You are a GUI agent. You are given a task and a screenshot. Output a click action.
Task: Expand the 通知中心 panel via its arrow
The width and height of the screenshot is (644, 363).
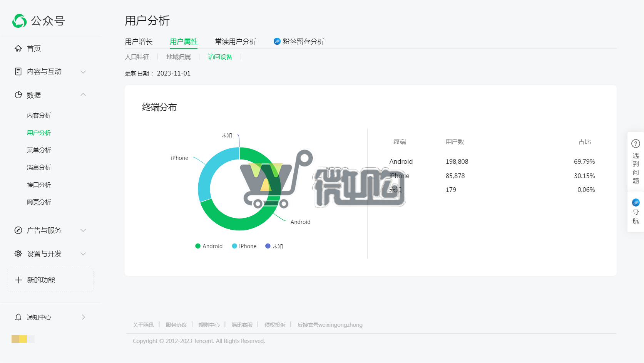pyautogui.click(x=83, y=317)
